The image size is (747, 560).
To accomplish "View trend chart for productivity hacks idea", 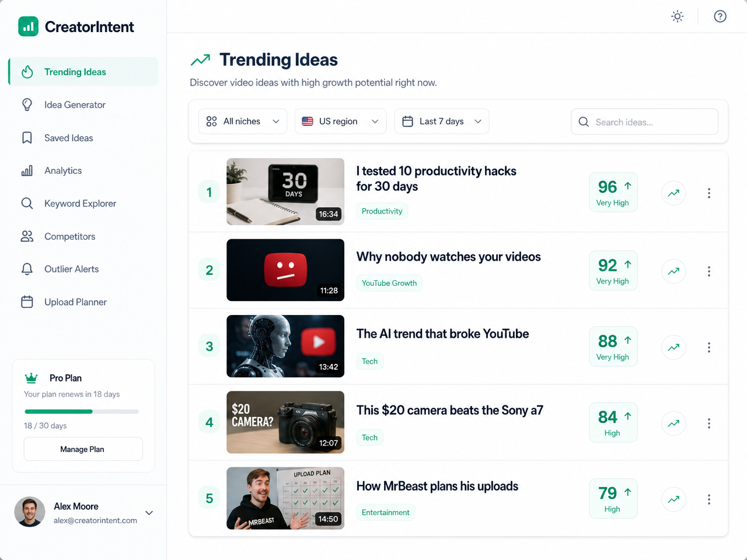I will (x=673, y=193).
